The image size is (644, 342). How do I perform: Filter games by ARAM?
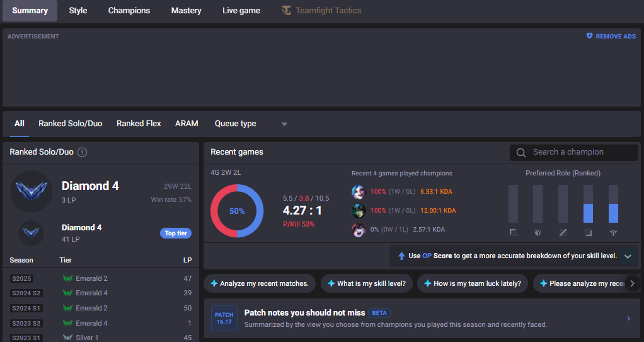(x=187, y=123)
